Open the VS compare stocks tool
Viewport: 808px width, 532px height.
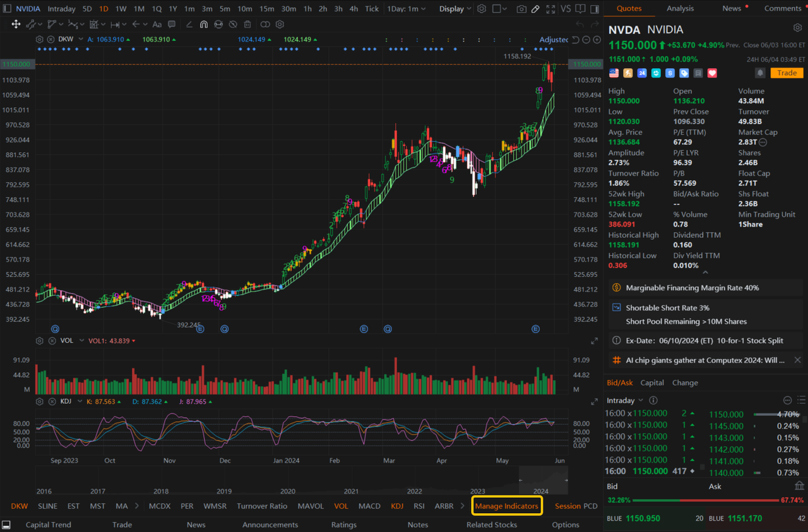click(565, 9)
